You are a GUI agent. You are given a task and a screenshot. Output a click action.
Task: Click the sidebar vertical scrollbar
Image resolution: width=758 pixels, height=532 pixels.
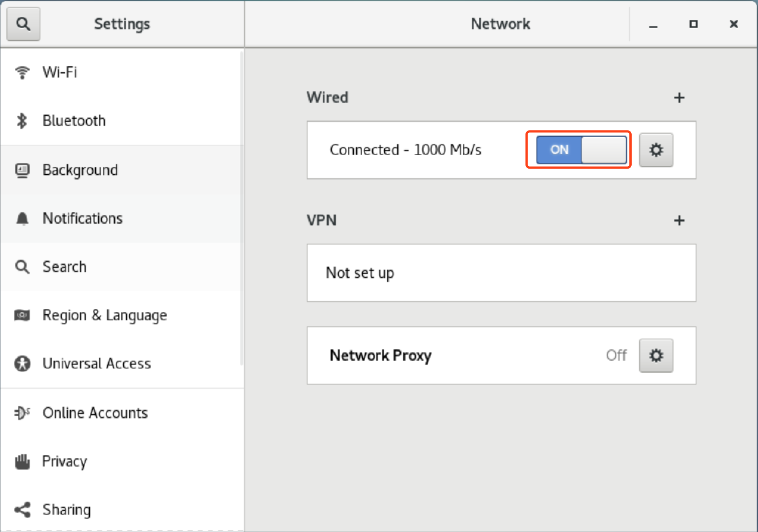pos(242,209)
